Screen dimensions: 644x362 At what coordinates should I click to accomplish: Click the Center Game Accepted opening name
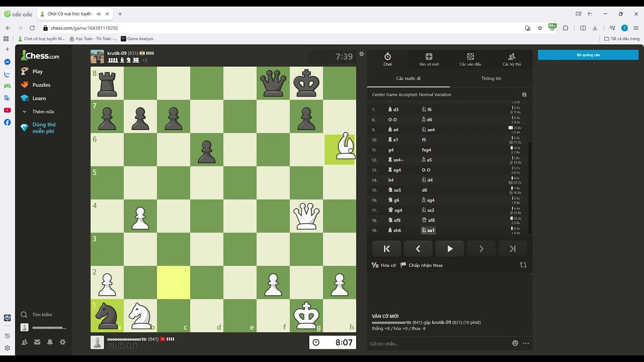pos(412,95)
